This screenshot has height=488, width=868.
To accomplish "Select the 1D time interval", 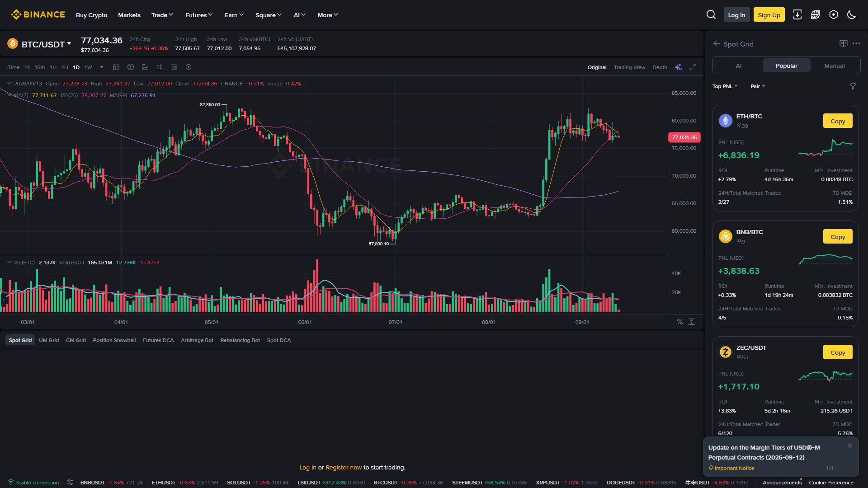I will [x=76, y=67].
